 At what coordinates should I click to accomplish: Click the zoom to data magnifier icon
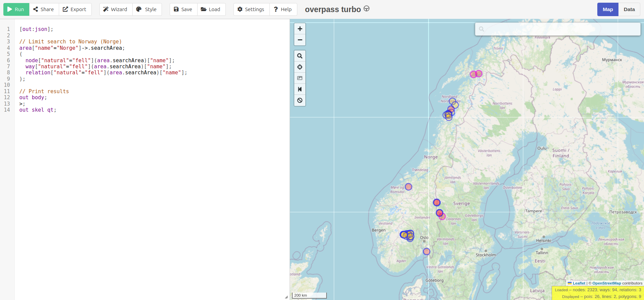pyautogui.click(x=300, y=56)
